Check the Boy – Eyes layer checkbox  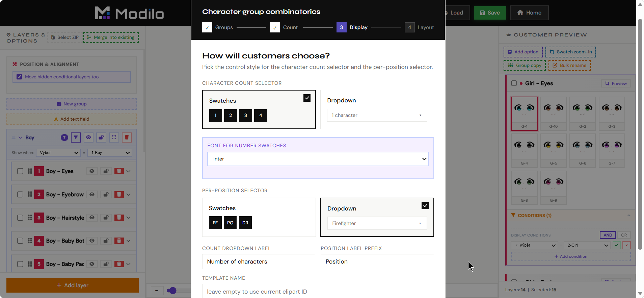coord(20,171)
